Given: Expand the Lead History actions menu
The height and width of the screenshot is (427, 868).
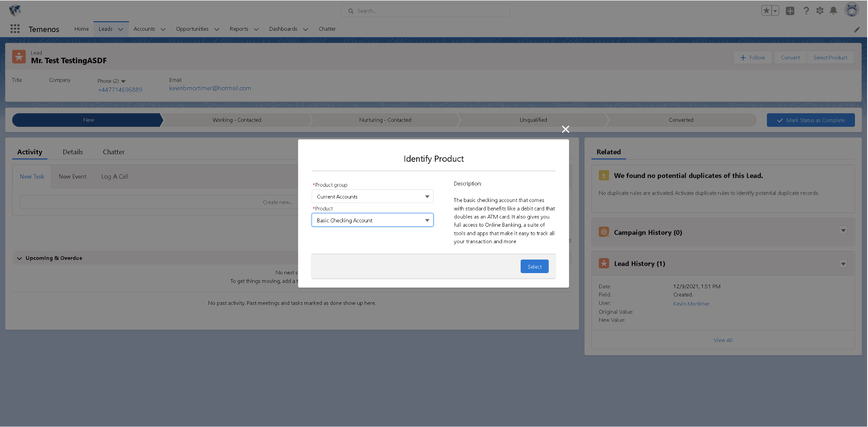Looking at the screenshot, I should coord(843,264).
